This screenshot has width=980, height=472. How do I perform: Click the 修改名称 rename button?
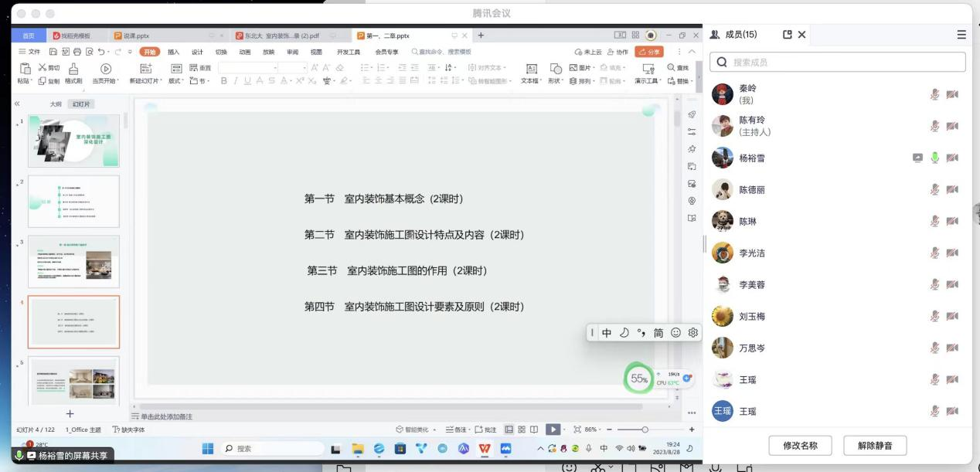[802, 445]
